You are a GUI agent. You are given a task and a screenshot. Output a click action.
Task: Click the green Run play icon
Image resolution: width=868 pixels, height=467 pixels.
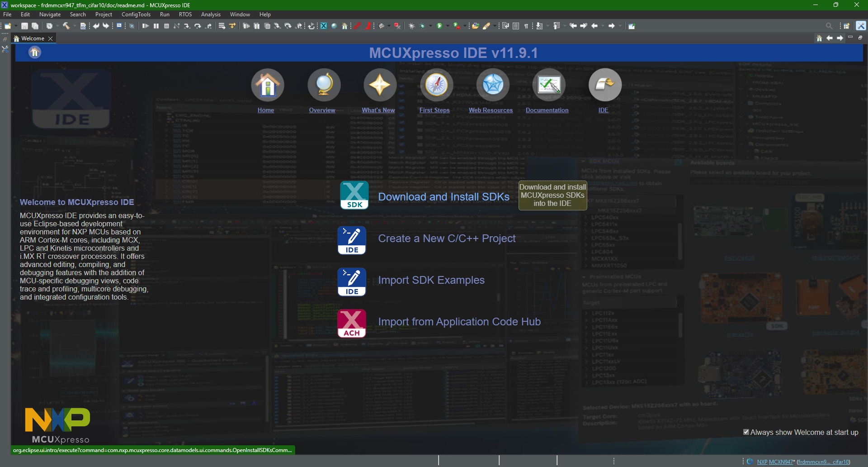pyautogui.click(x=439, y=26)
